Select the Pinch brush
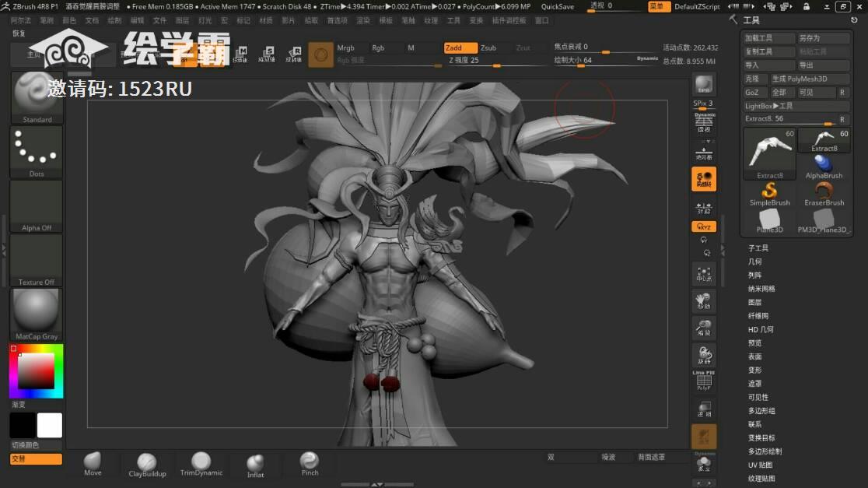The image size is (868, 488). [310, 464]
